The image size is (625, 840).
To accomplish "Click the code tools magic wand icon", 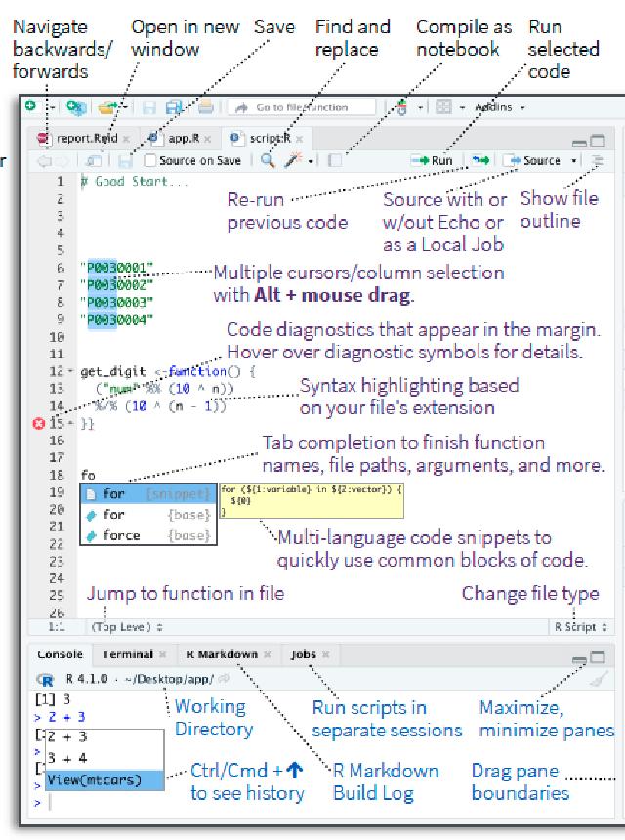I will pyautogui.click(x=293, y=160).
